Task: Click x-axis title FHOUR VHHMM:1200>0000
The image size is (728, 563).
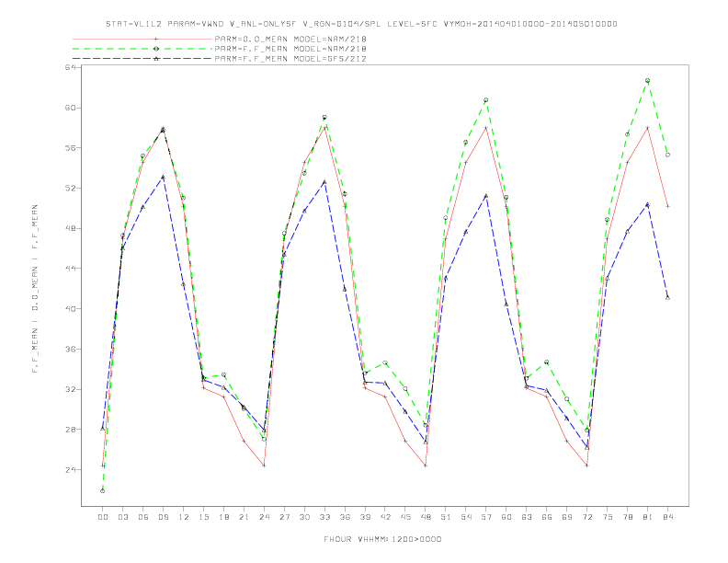Action: (382, 539)
